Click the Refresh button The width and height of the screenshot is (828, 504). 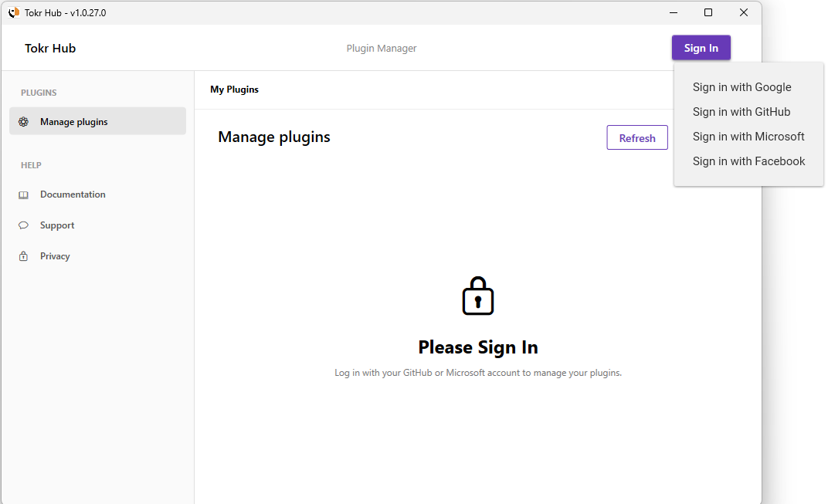(x=637, y=137)
